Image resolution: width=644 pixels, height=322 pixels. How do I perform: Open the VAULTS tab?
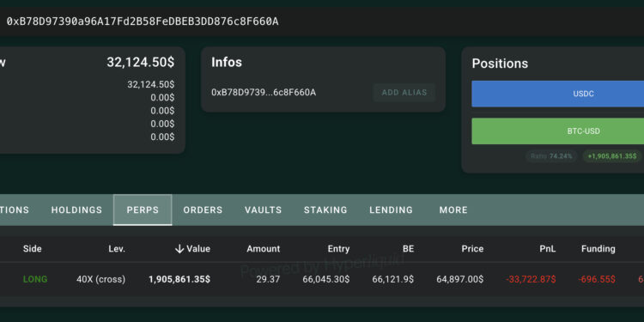tap(264, 210)
